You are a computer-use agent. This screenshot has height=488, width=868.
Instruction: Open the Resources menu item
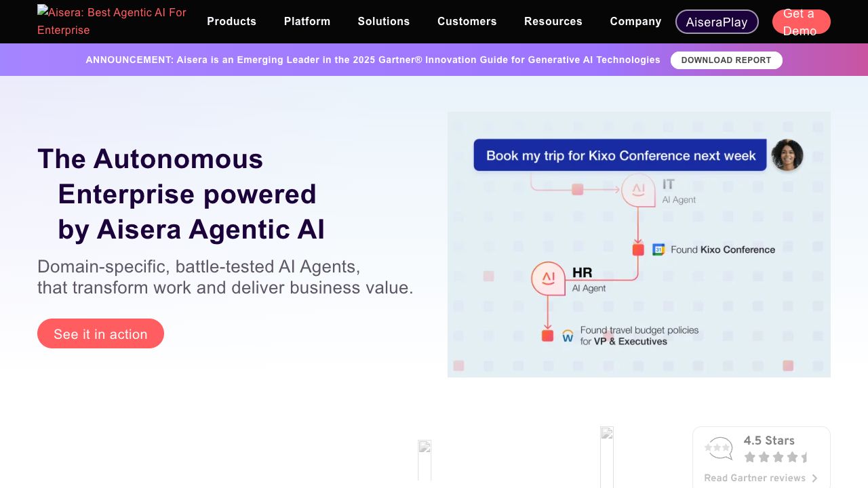point(553,21)
